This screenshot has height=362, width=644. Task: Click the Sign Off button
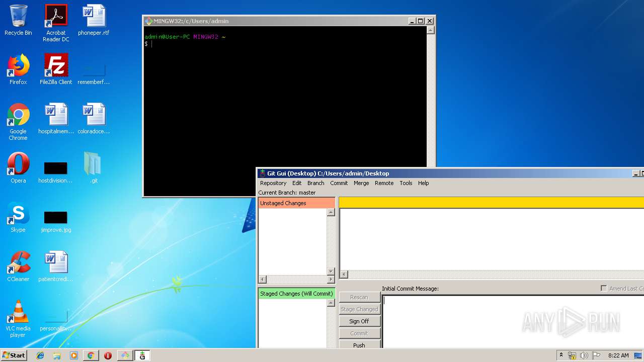coord(359,321)
